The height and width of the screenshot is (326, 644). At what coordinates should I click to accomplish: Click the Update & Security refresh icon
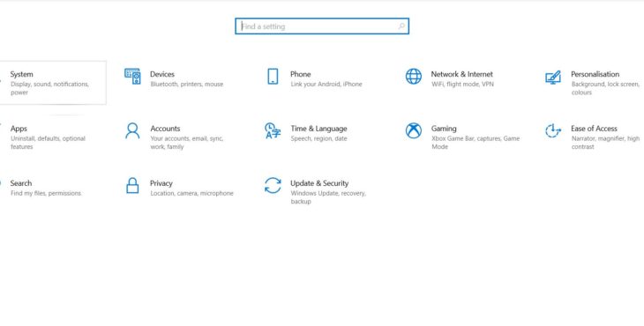273,185
